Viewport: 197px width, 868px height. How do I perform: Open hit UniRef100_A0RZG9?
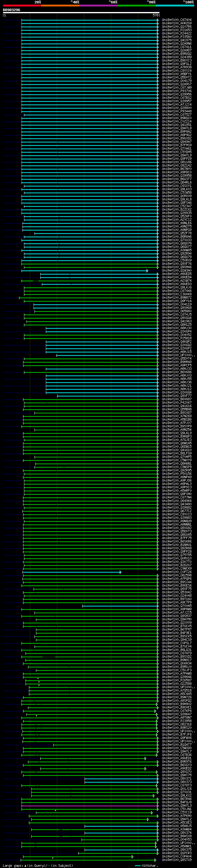coord(176,23)
